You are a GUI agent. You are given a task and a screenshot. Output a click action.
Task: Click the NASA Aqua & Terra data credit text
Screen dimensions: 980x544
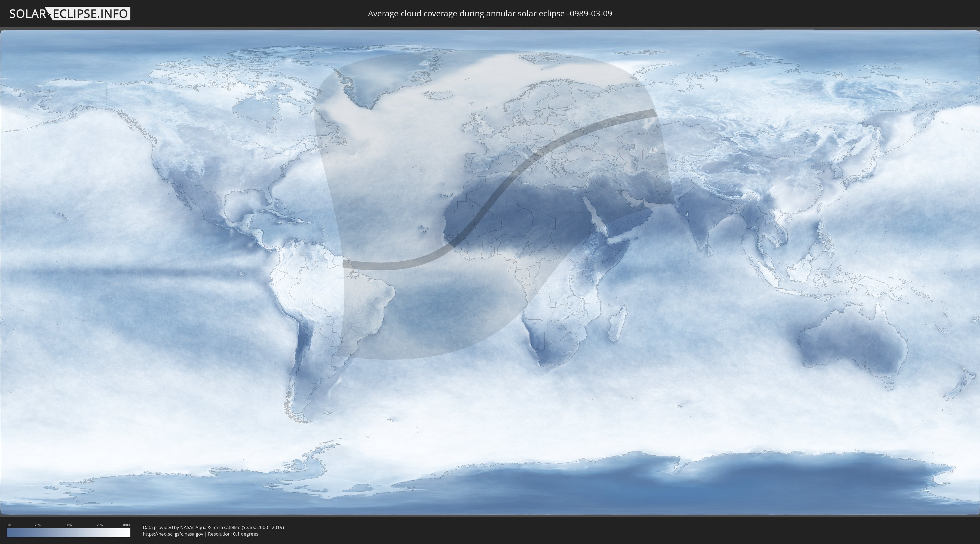213,527
